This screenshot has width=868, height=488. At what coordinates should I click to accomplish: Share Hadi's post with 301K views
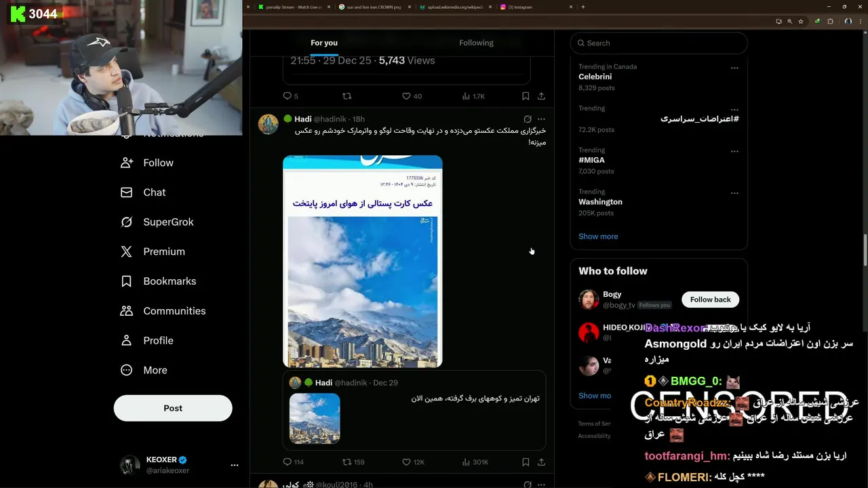click(x=541, y=462)
